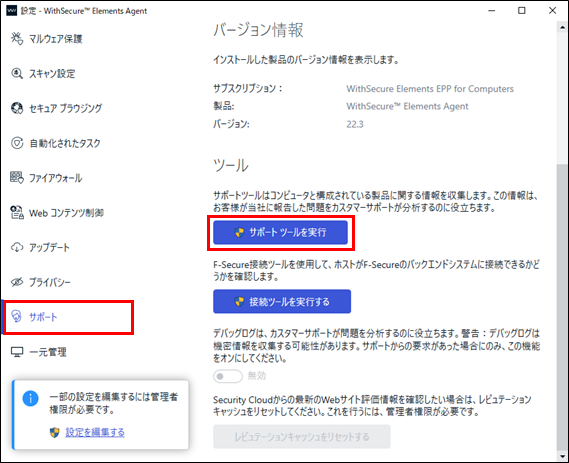
Task: Click the shield icon beside 設定を編集する
Action: [x=54, y=432]
